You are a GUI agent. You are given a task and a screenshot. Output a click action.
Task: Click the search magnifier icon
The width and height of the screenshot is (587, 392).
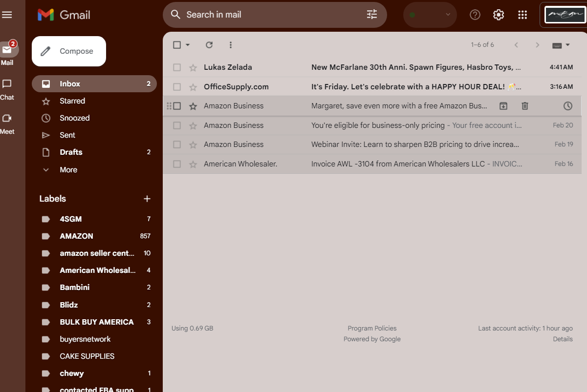(x=175, y=15)
